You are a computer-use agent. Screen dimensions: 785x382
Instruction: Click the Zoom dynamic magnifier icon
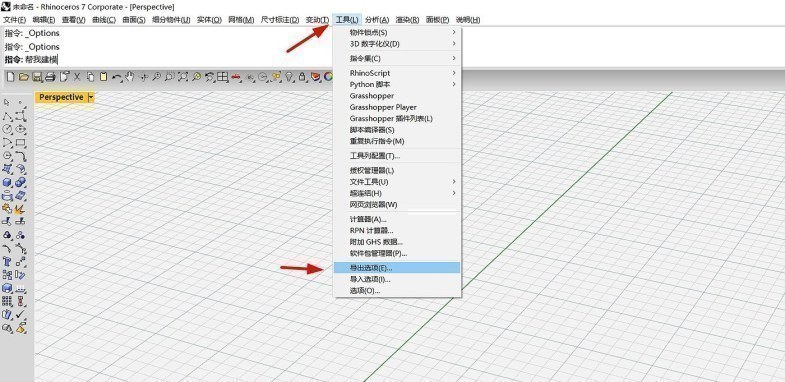click(156, 77)
